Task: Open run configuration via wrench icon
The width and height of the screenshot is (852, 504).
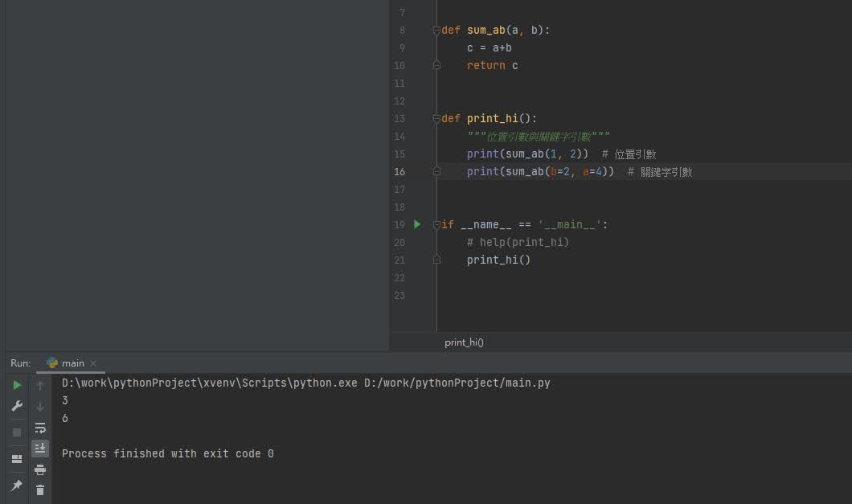Action: [17, 407]
